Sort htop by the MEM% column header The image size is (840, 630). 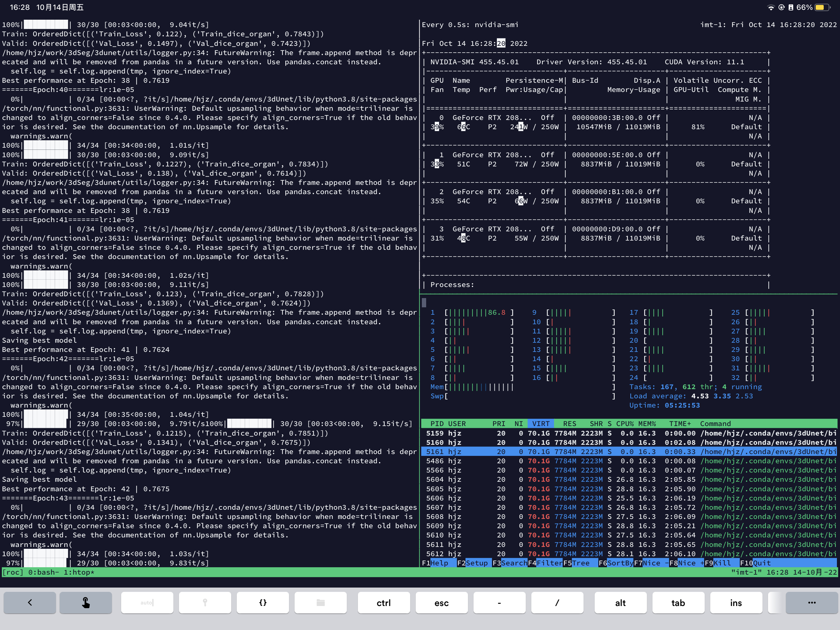point(647,424)
